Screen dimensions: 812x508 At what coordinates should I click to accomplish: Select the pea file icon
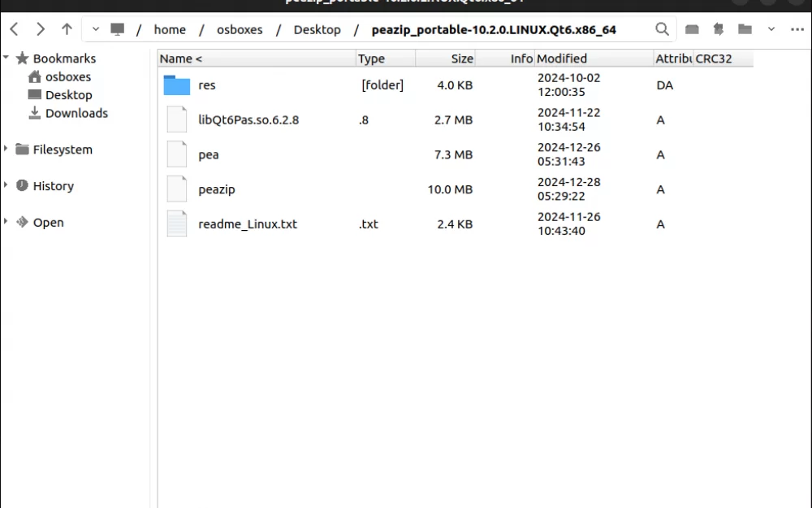click(176, 154)
